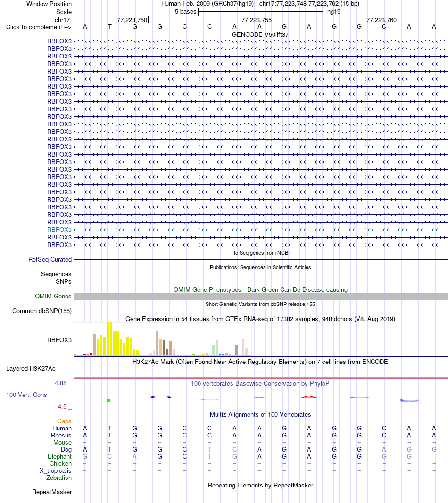Open 'Publications: Sequences in Scientific Articles' title
Viewport: 448px width, 503px height.
click(260, 267)
